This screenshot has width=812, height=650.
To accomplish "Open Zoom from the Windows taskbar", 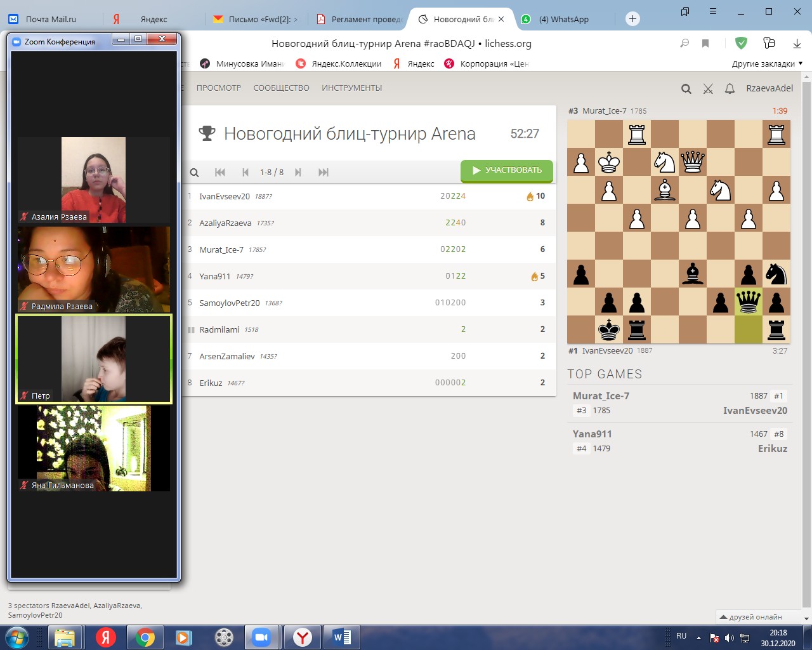I will (x=261, y=637).
